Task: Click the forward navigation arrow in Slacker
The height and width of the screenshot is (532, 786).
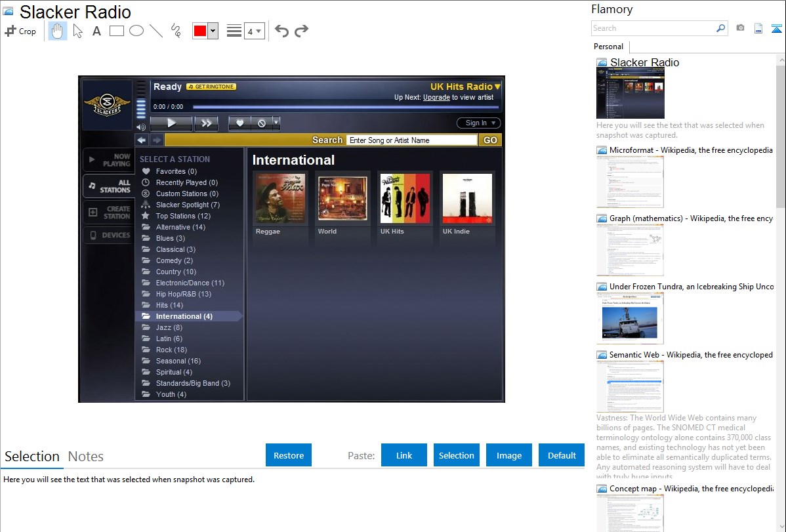Action: pos(157,140)
